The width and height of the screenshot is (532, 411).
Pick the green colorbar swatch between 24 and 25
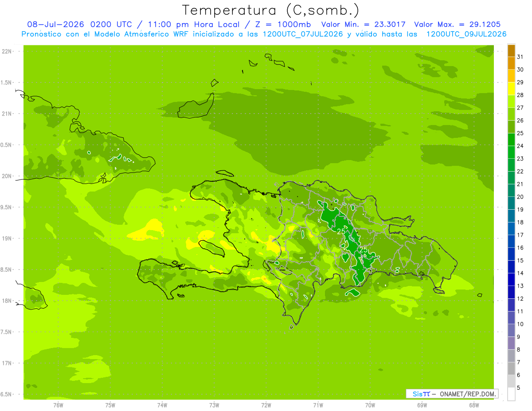(x=511, y=140)
